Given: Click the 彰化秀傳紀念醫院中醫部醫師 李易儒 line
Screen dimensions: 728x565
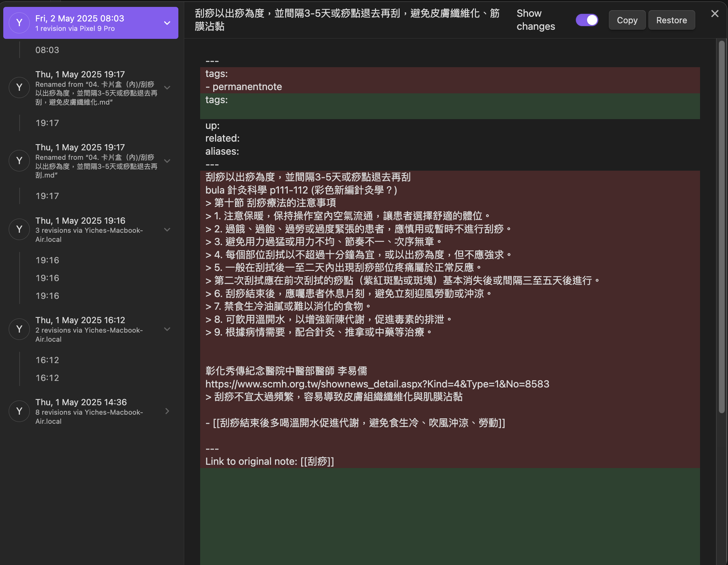Looking at the screenshot, I should [x=286, y=371].
